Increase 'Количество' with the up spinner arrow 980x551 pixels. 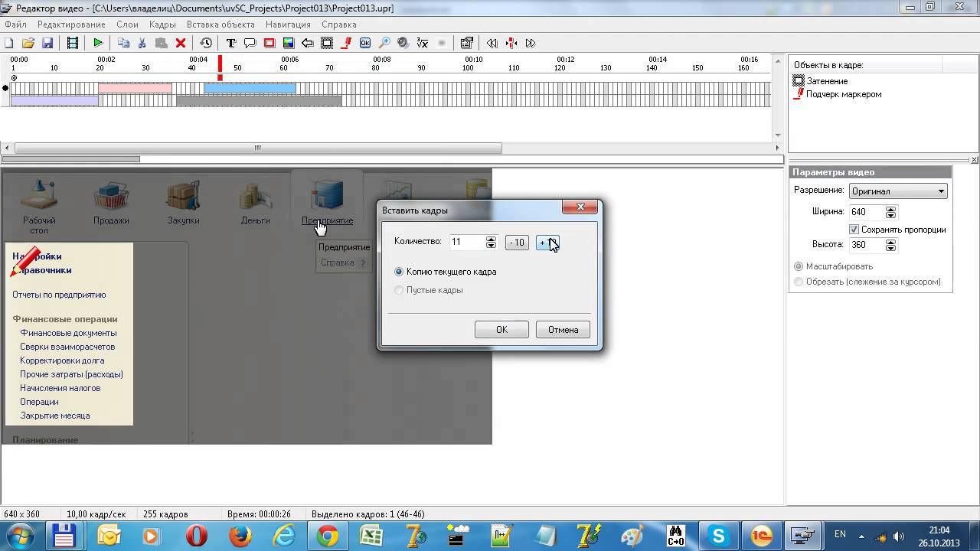click(491, 239)
